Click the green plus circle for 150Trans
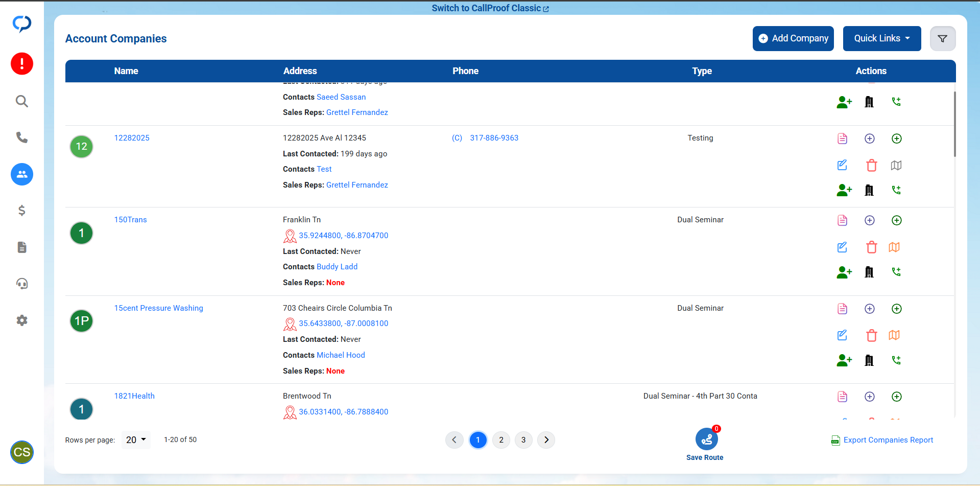 click(897, 220)
